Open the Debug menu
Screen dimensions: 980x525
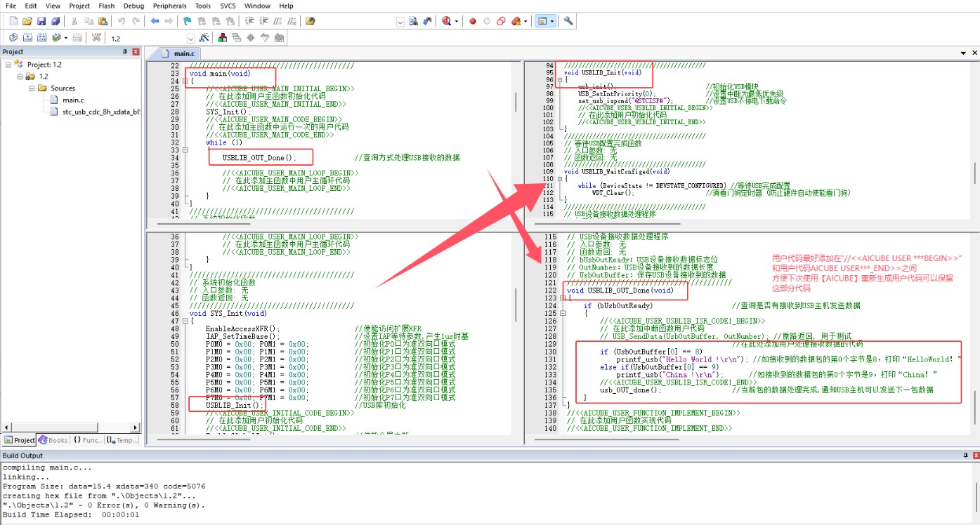coord(134,6)
